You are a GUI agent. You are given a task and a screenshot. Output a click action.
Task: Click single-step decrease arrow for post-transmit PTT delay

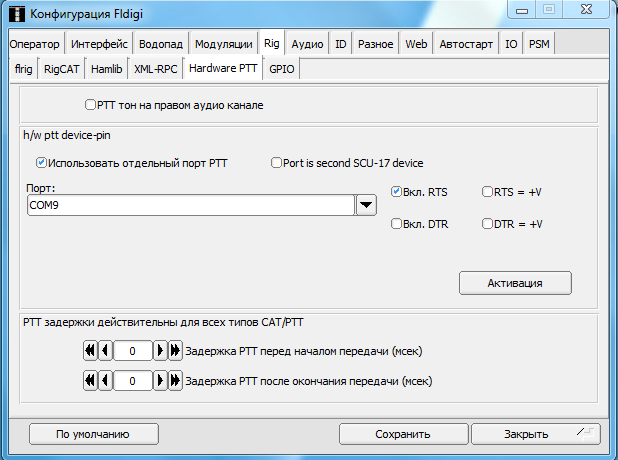pos(104,381)
